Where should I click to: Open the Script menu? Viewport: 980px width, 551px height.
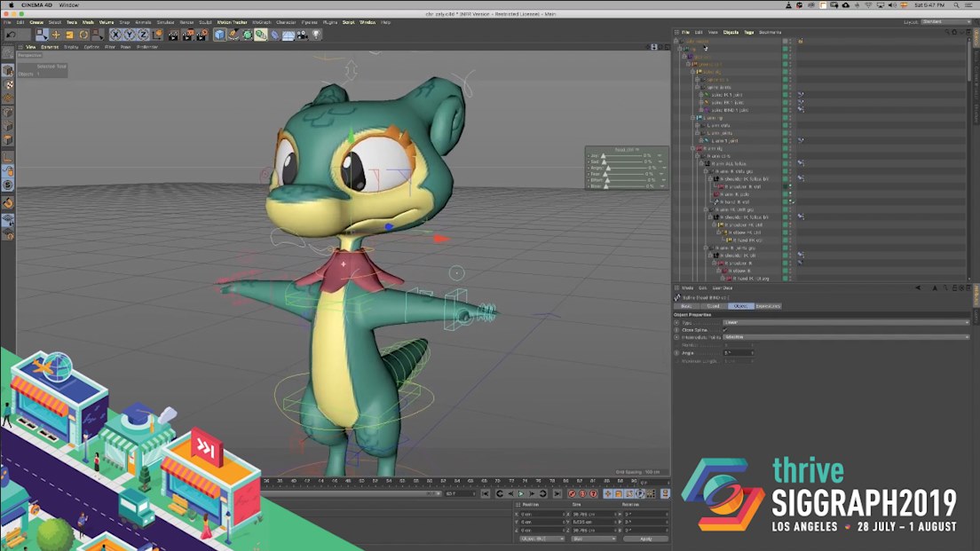348,22
